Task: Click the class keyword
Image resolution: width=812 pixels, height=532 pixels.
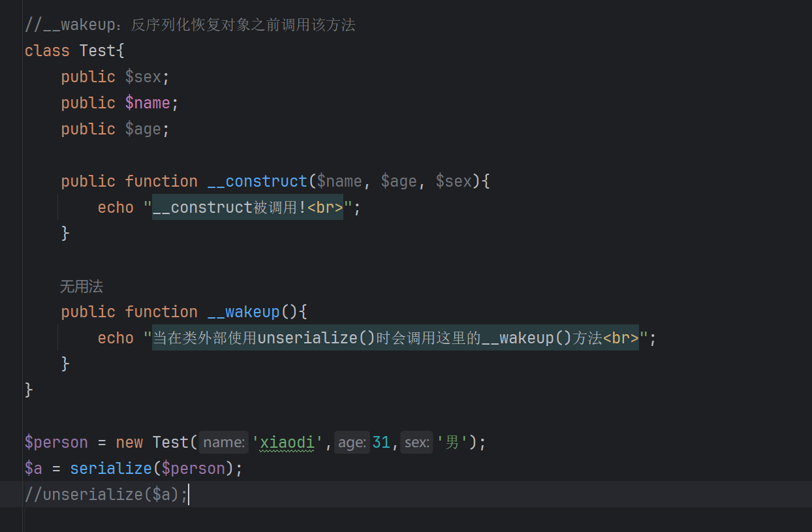Action: click(47, 51)
